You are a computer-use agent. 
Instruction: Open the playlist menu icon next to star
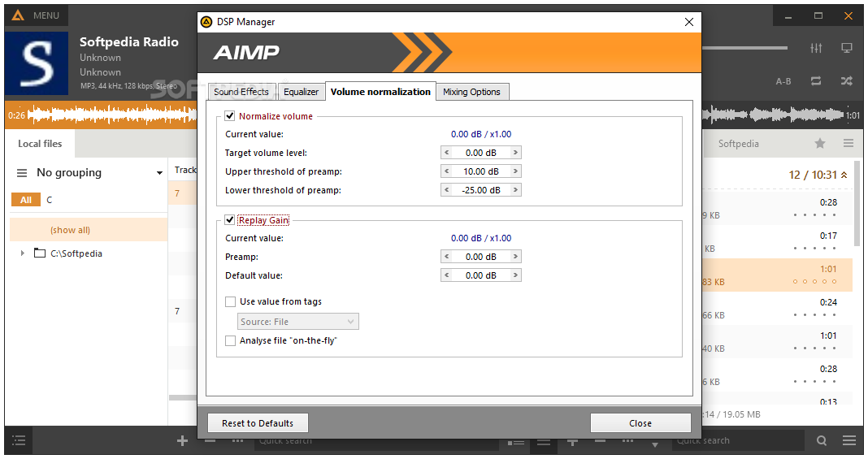pos(848,143)
